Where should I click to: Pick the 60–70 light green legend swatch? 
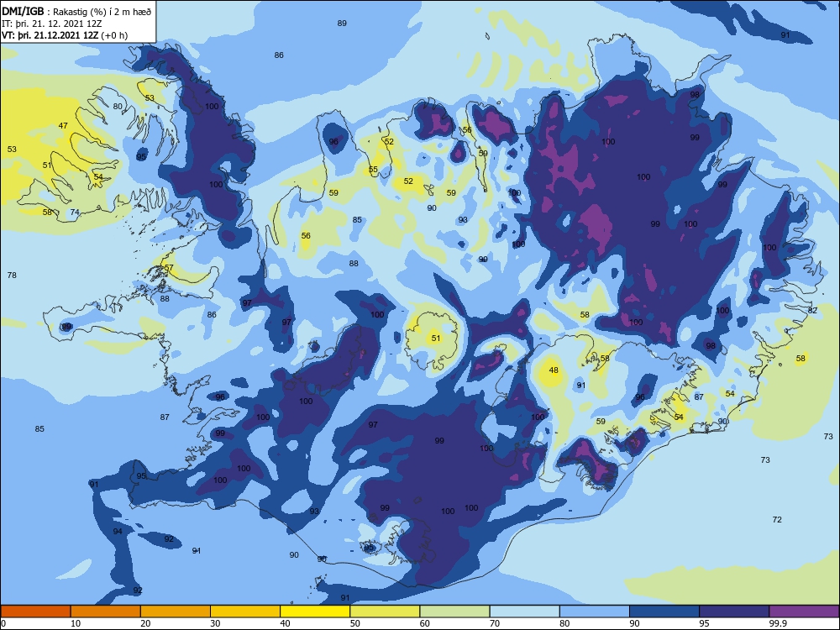click(454, 612)
